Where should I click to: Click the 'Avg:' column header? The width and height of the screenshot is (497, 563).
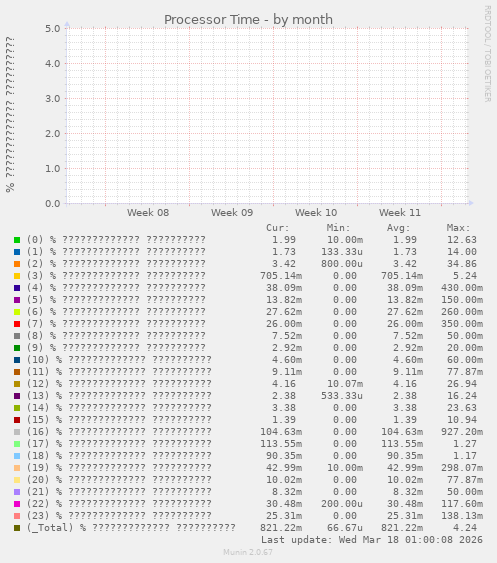coord(399,228)
